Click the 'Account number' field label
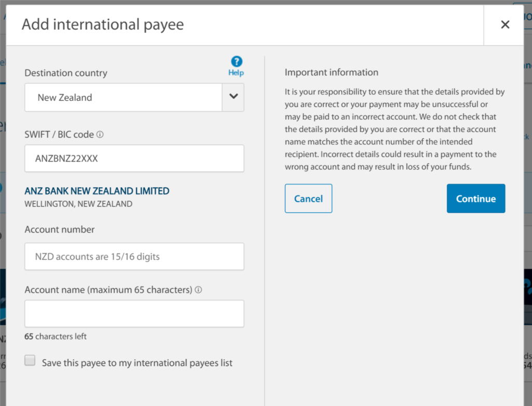This screenshot has width=532, height=406. [60, 229]
